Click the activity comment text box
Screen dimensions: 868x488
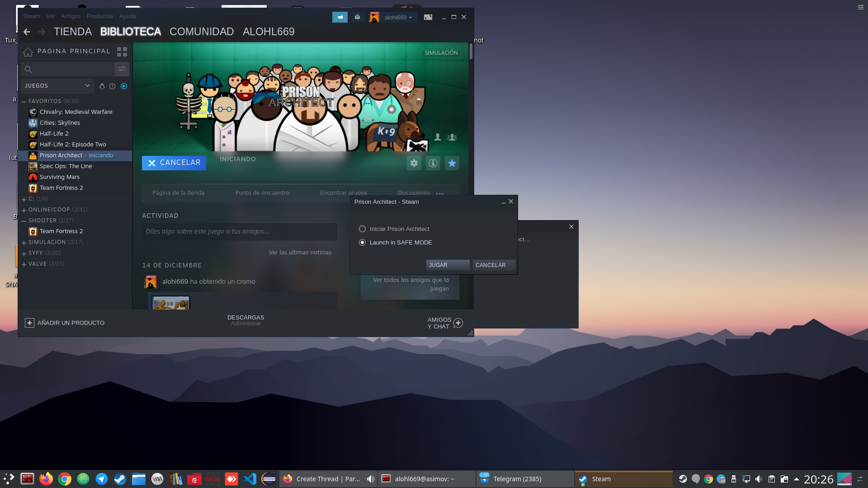click(x=240, y=231)
